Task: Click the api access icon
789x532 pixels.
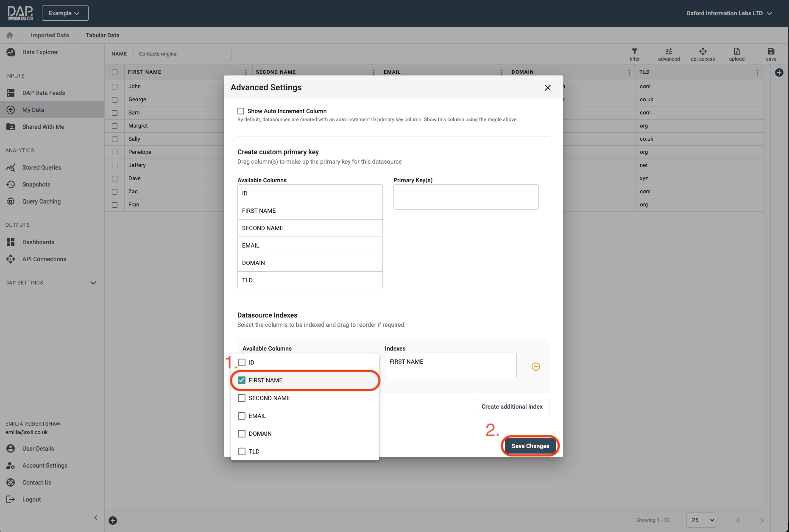Action: 703,52
